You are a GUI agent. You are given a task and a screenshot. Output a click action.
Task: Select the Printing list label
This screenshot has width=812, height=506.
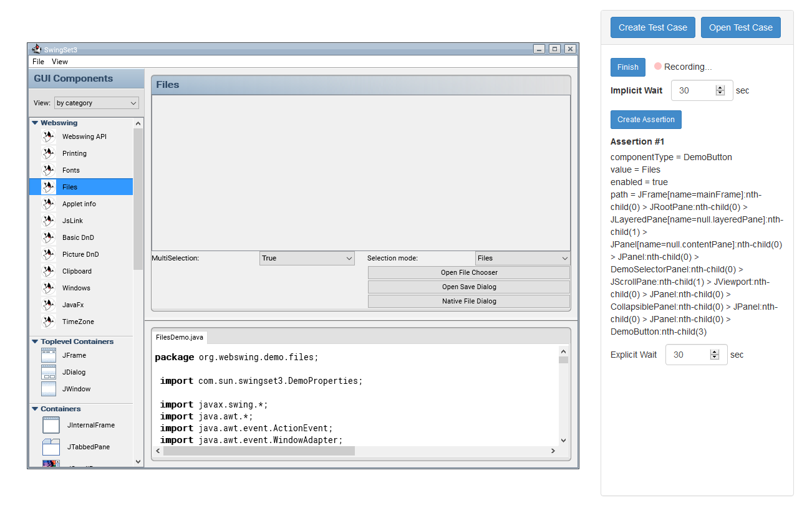pos(74,153)
